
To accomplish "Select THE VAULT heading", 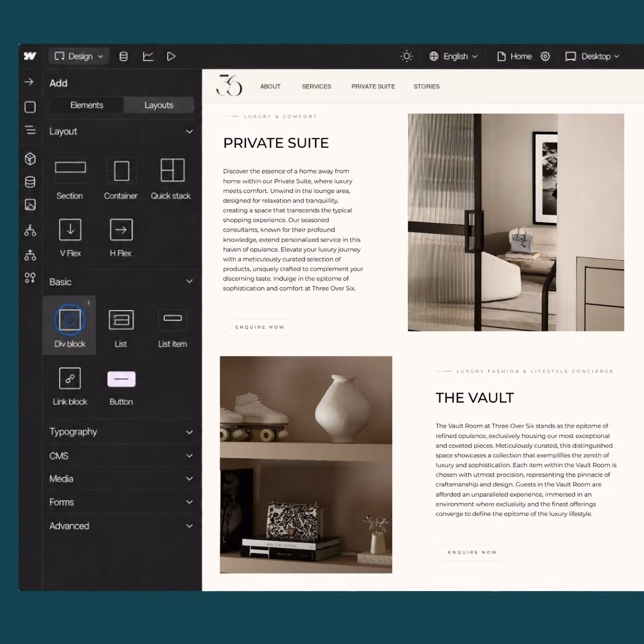I will coord(475,398).
